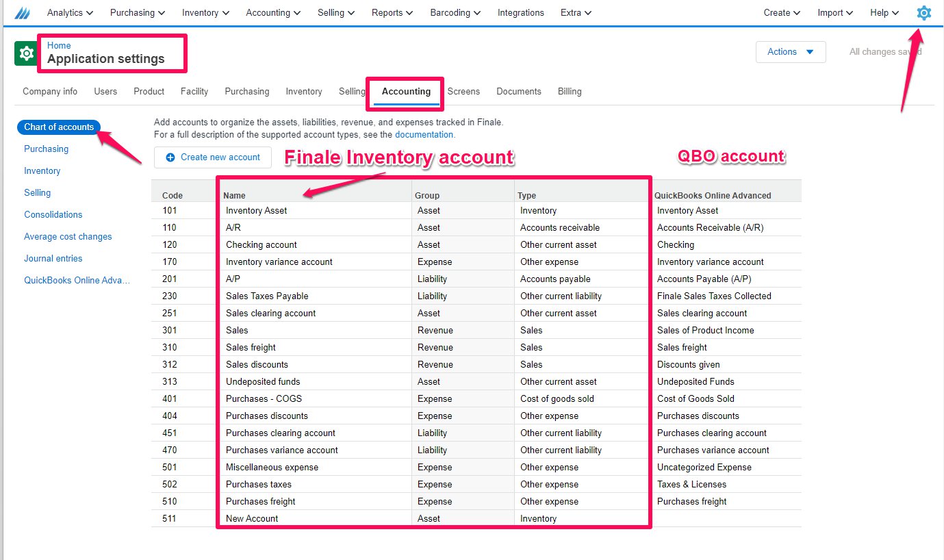944x560 pixels.
Task: Switch to the Screens tab
Action: coord(463,91)
